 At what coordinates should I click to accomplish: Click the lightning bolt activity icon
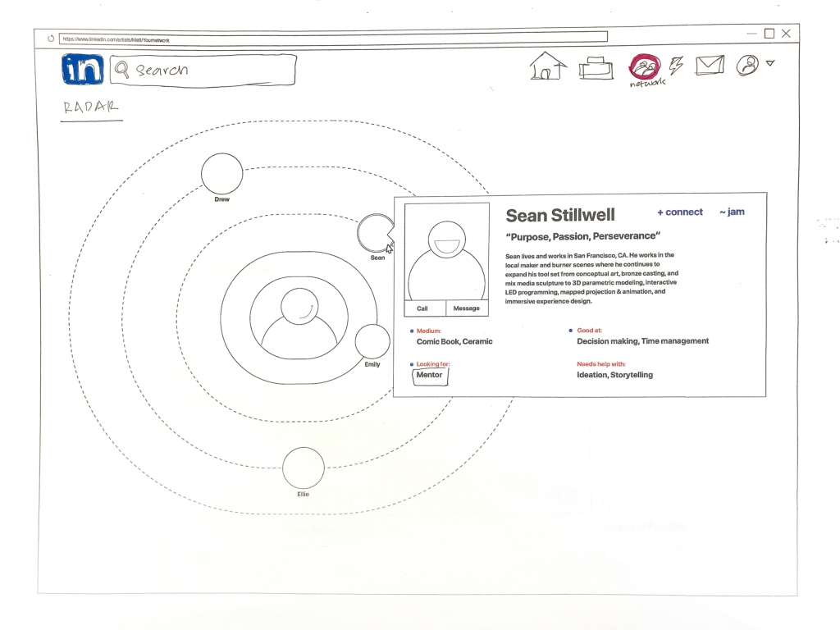point(677,66)
